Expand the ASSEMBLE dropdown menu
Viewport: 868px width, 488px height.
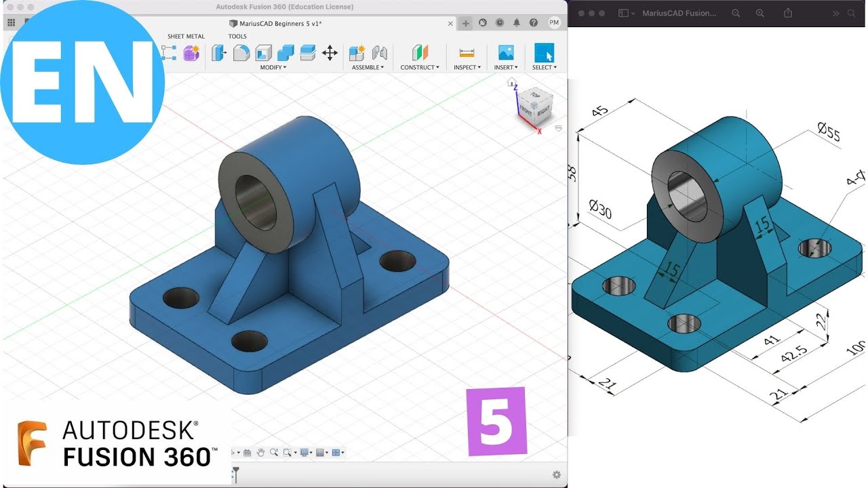pos(368,67)
